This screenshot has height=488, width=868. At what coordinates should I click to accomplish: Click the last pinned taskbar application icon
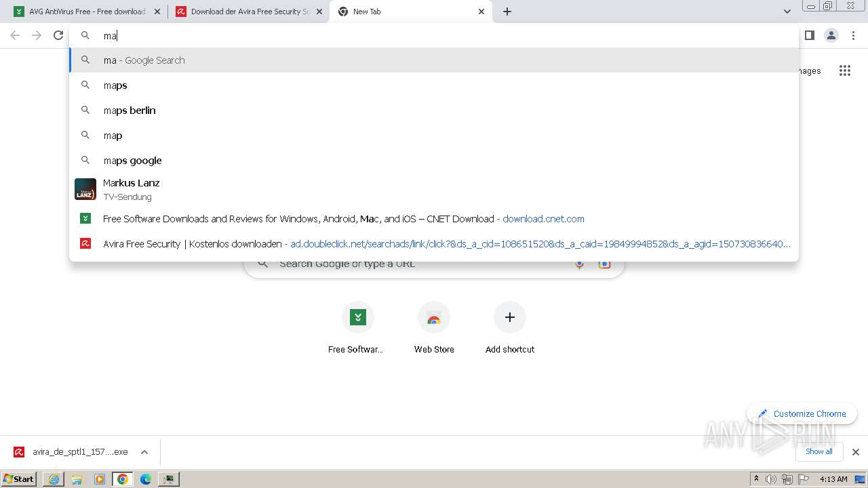tap(169, 479)
